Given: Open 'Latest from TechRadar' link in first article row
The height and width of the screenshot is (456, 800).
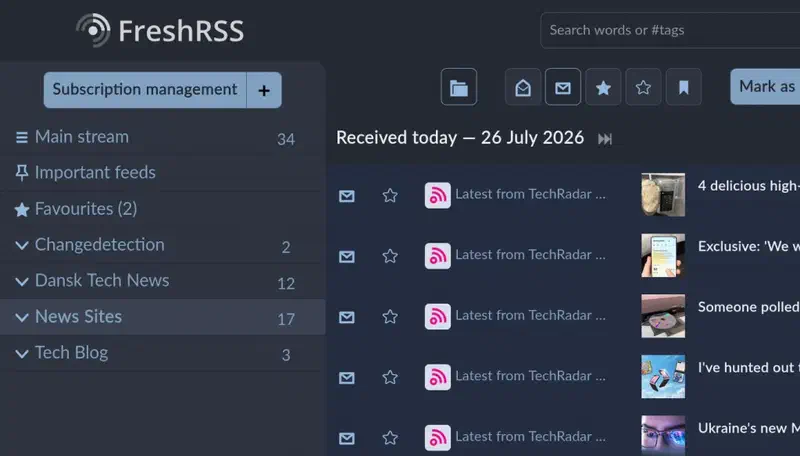Looking at the screenshot, I should 531,194.
